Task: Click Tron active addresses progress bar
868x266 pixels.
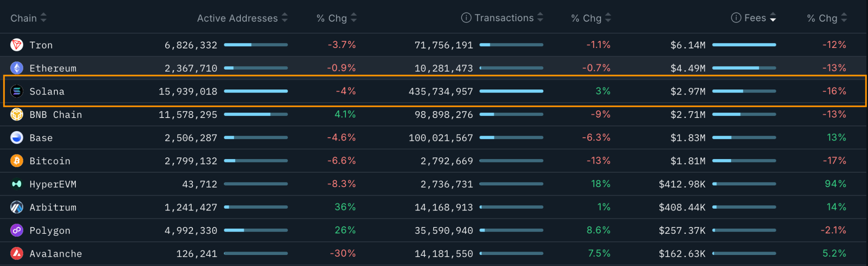Action: pos(256,45)
